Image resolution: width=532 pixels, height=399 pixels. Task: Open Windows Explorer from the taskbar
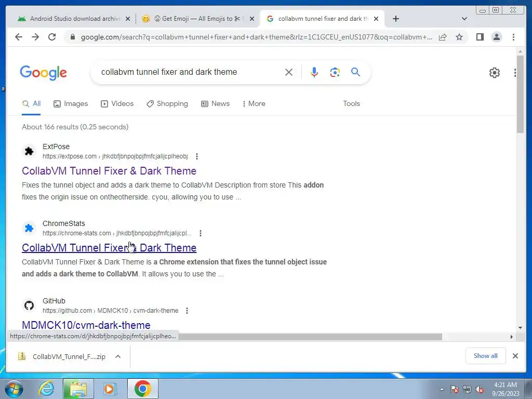(78, 389)
